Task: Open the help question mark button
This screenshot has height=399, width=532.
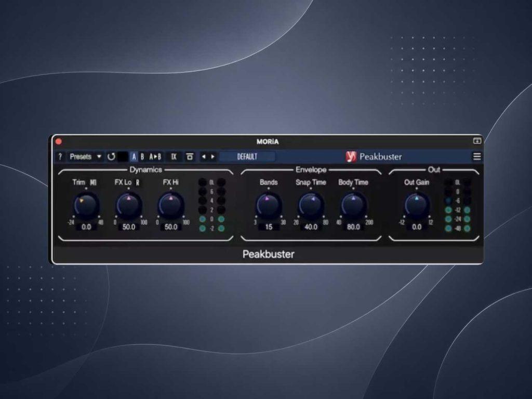Action: [x=60, y=156]
